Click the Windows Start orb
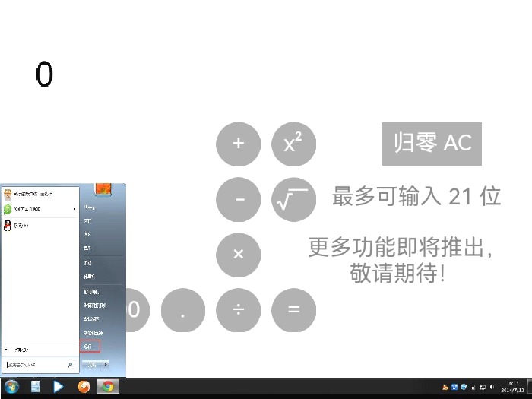The width and height of the screenshot is (532, 399). (x=11, y=387)
